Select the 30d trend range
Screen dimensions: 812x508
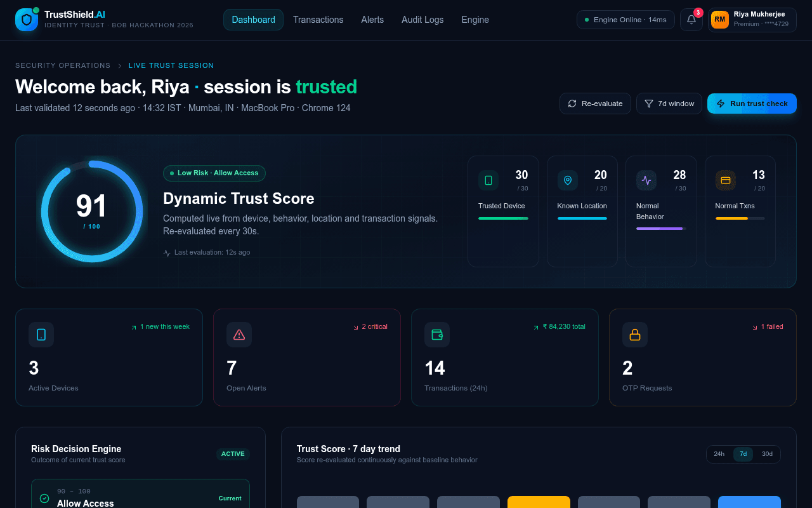click(768, 454)
